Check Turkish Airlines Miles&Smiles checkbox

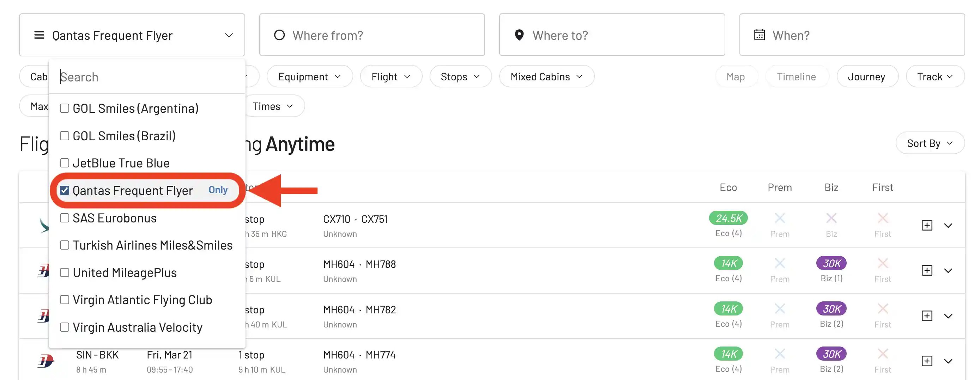coord(65,245)
